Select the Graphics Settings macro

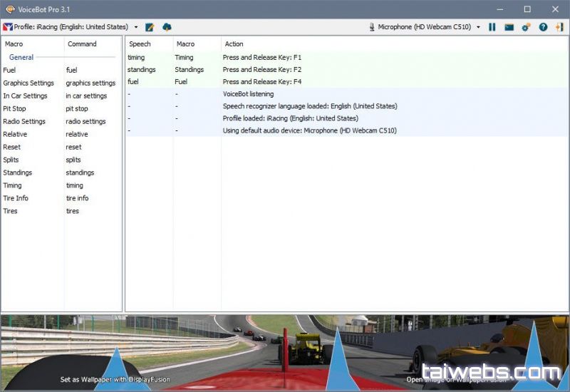tap(28, 83)
